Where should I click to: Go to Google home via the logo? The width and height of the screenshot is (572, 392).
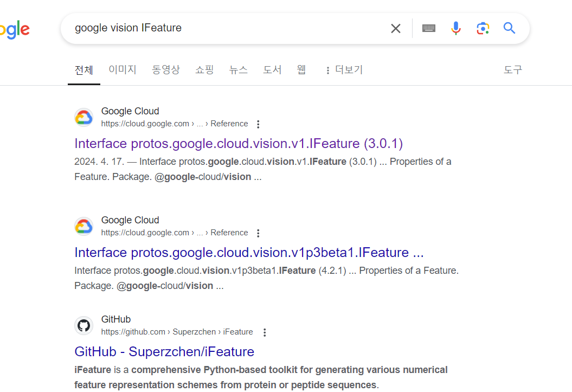click(15, 29)
